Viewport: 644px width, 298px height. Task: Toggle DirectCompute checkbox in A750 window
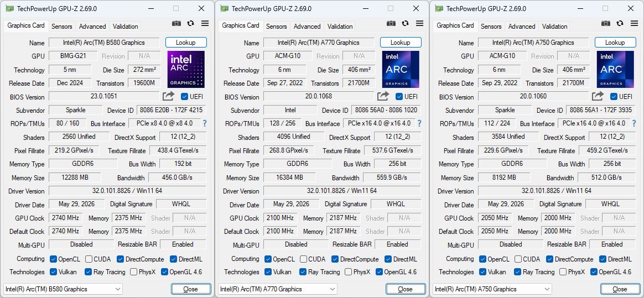[x=549, y=259]
